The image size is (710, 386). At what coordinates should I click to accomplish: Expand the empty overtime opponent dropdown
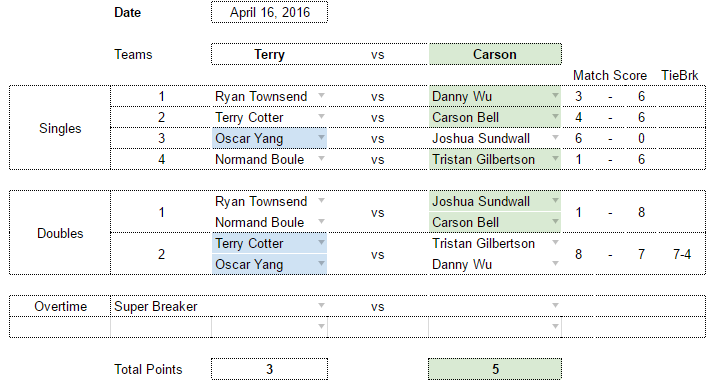tap(555, 305)
